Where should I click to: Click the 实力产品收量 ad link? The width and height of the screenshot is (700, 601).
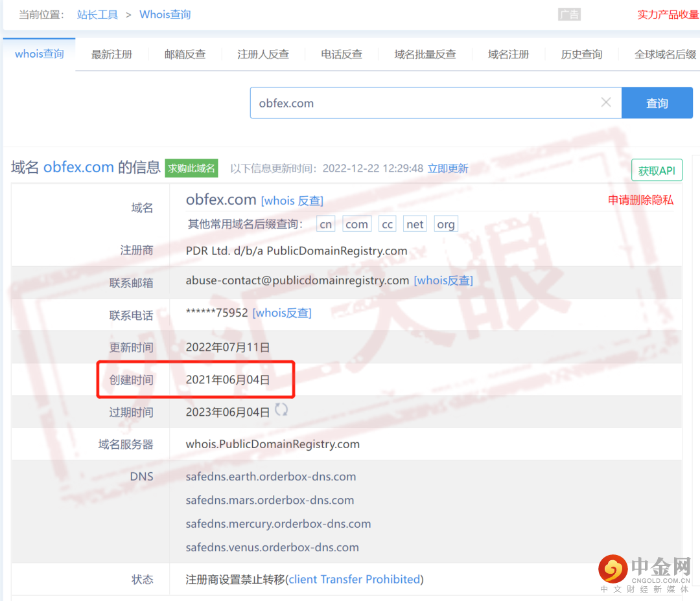click(668, 15)
